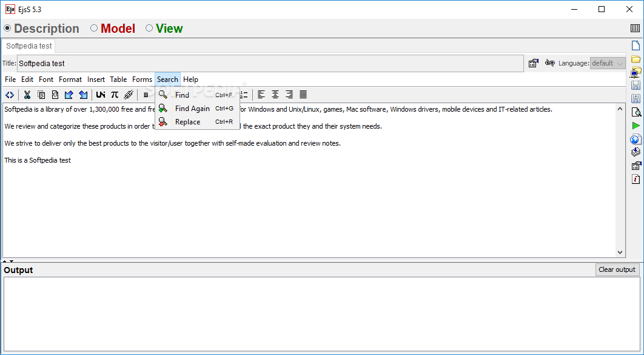Align text right
This screenshot has width=644, height=355.
289,95
